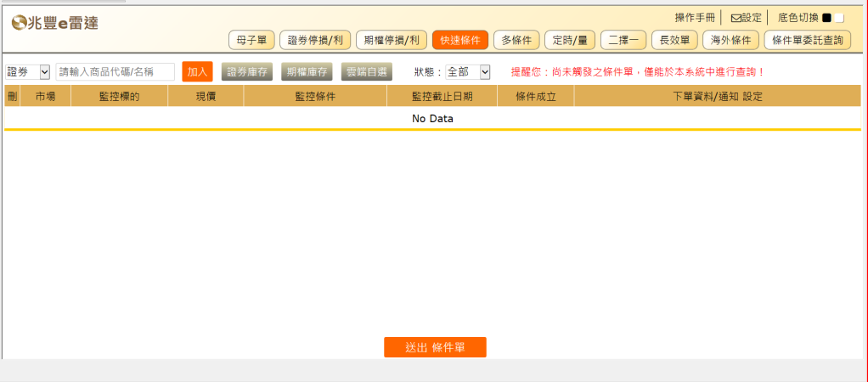Click the 雲端自選 button
The width and height of the screenshot is (868, 382).
pyautogui.click(x=366, y=72)
